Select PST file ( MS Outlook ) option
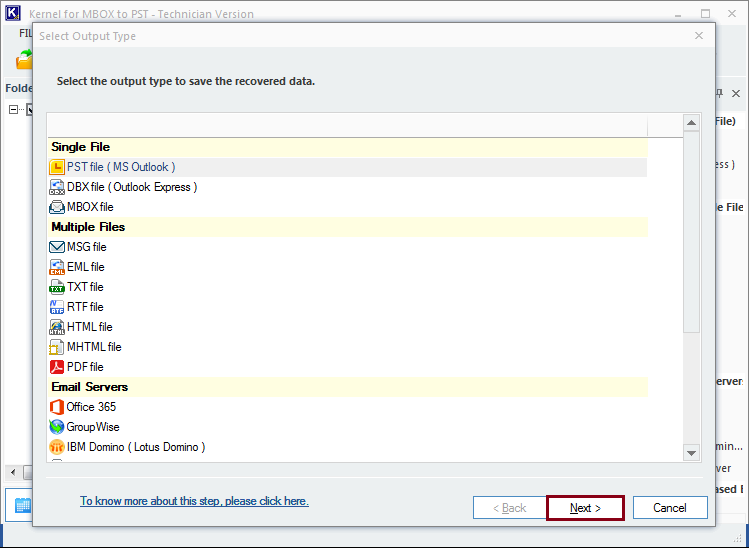This screenshot has height=548, width=749. click(348, 167)
